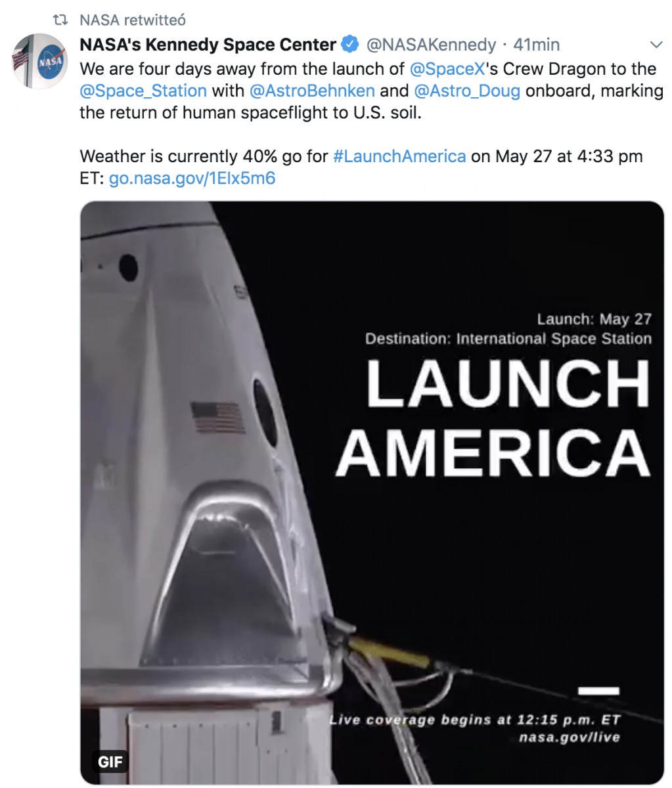Screen dimensions: 672x788
Task: Click the American flag on the capsule
Action: (218, 418)
